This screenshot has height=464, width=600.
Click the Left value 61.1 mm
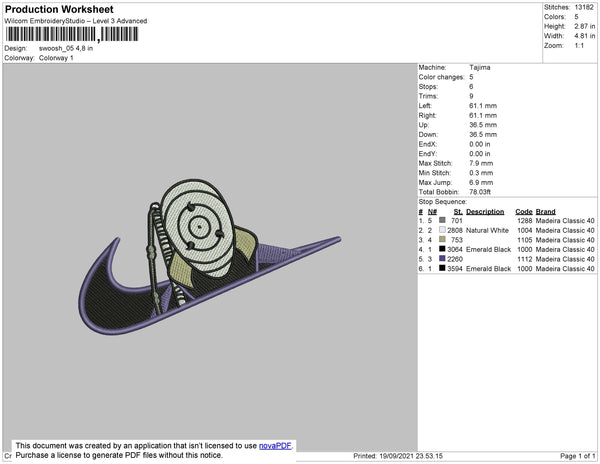(x=483, y=106)
